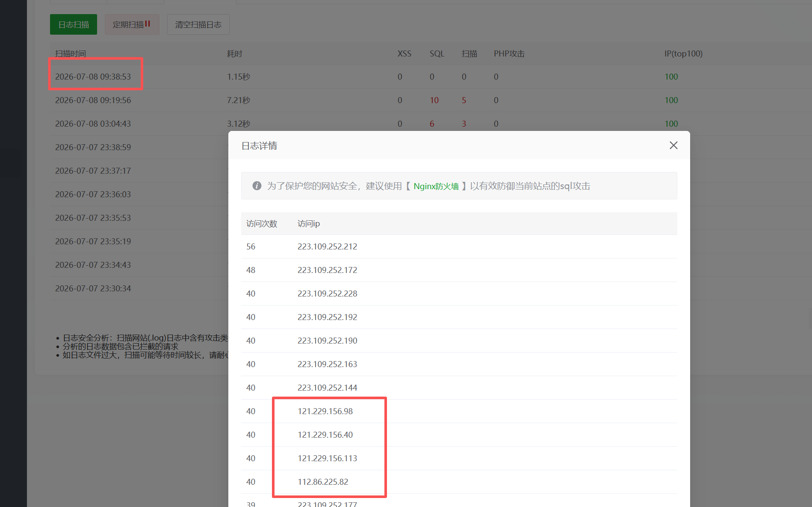Click the info icon in the notice banner
The image size is (812, 507).
(257, 186)
